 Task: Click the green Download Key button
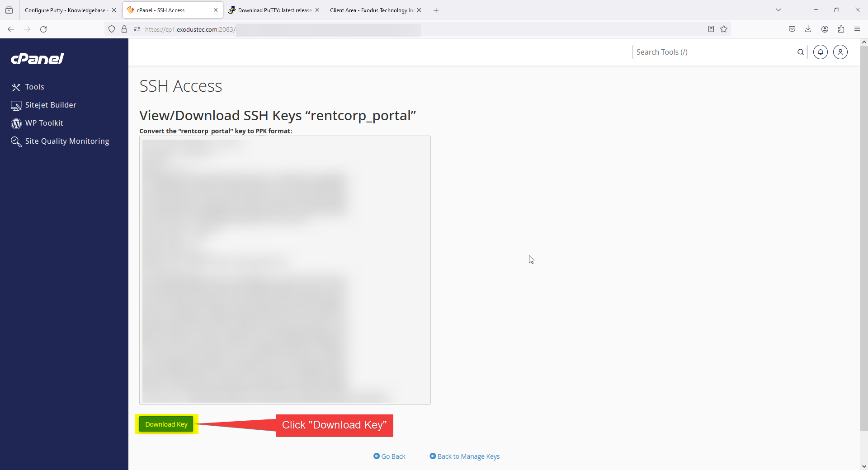tap(166, 424)
